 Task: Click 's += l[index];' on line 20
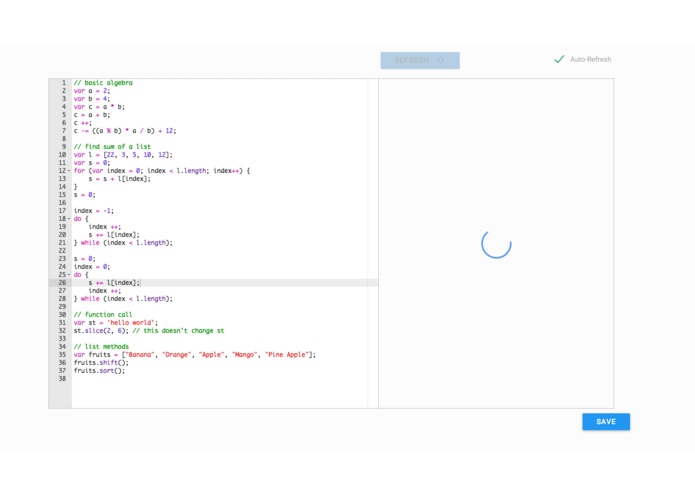coord(114,235)
